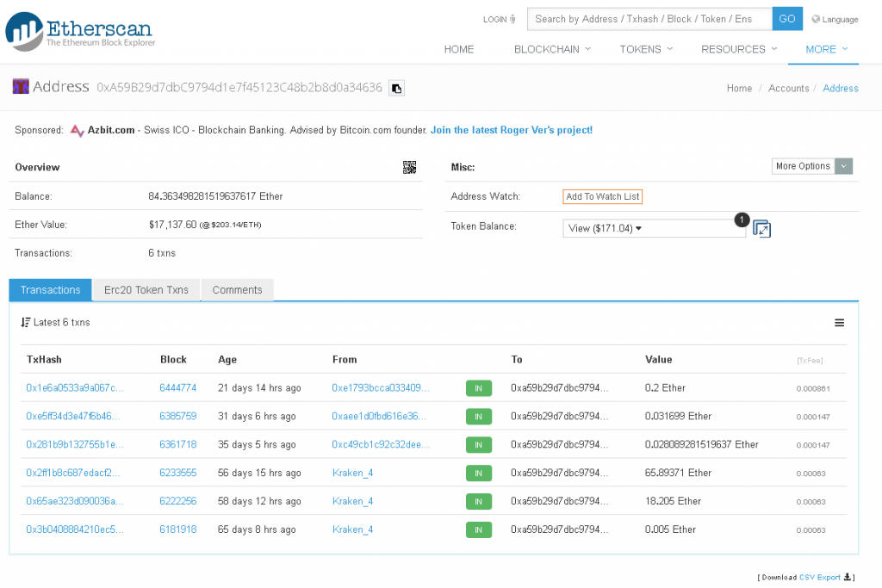
Task: Click the address identicon blockie
Action: pyautogui.click(x=21, y=87)
